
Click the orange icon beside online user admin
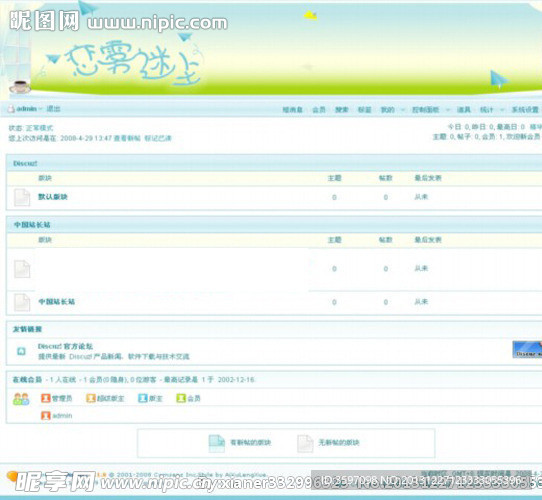tap(46, 415)
